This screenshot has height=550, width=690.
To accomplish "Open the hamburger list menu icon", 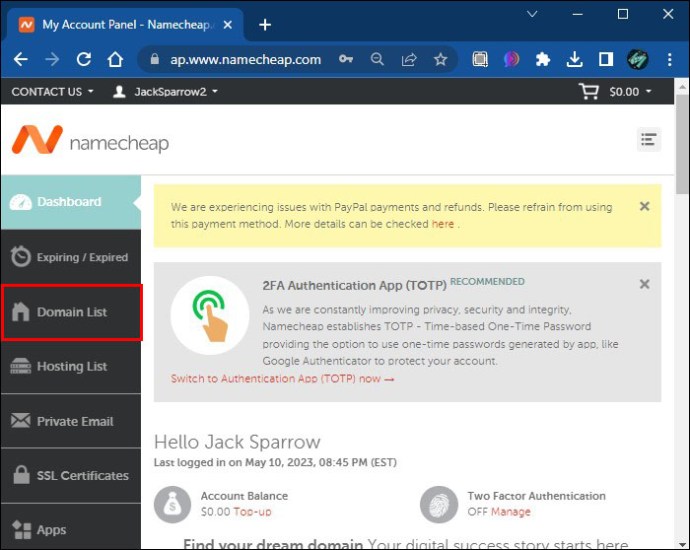I will (649, 139).
